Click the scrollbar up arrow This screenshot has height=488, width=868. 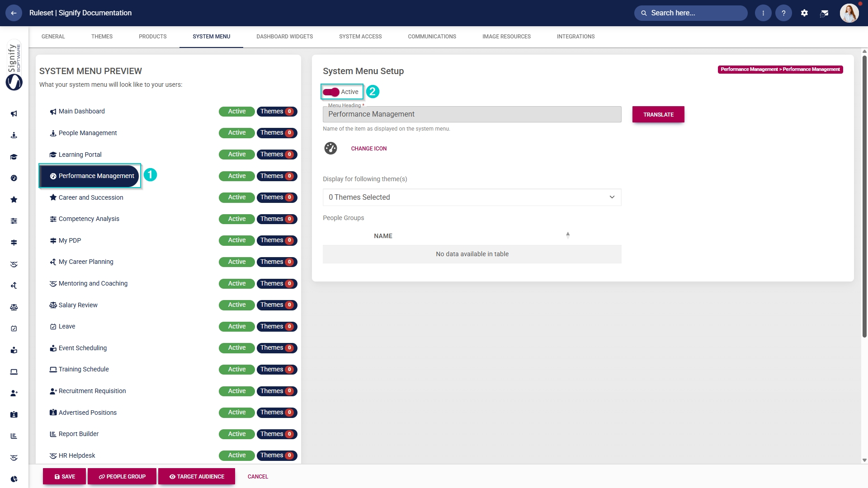tap(864, 51)
